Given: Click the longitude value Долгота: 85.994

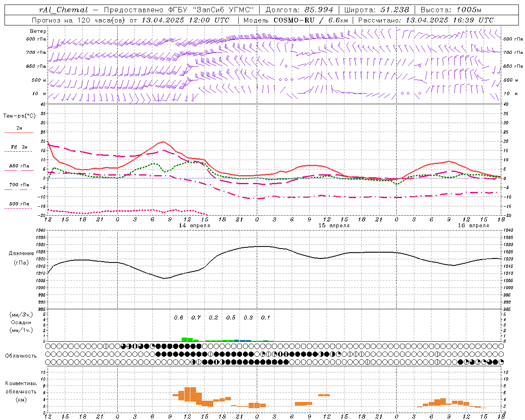Looking at the screenshot, I should coord(300,10).
